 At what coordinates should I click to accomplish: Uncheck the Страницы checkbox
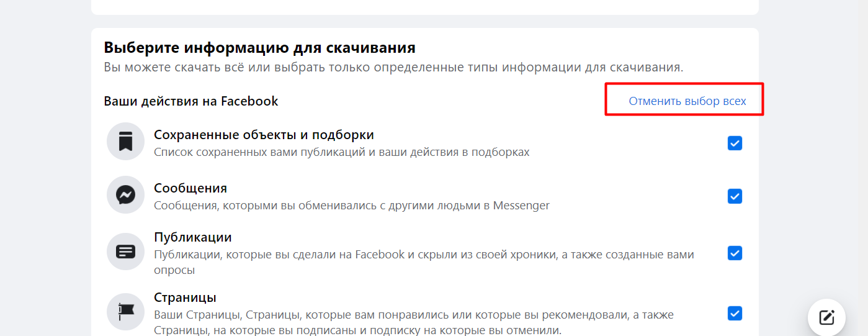pos(735,313)
